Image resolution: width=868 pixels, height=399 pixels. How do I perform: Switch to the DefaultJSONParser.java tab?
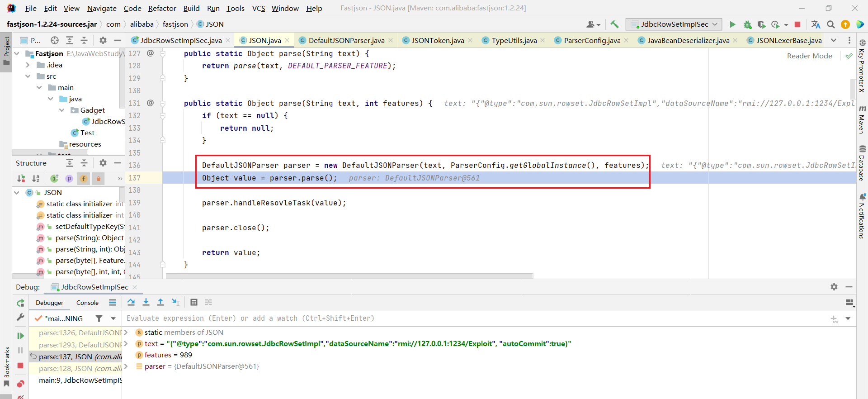click(346, 40)
